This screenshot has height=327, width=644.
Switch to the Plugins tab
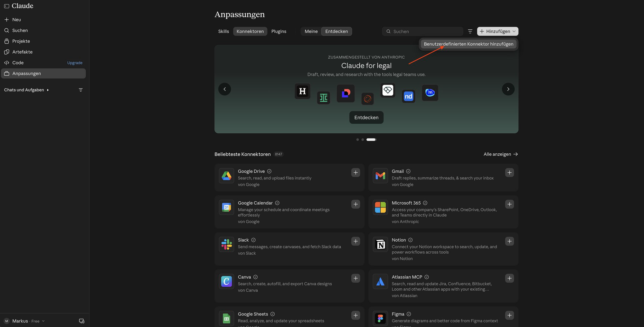click(279, 31)
